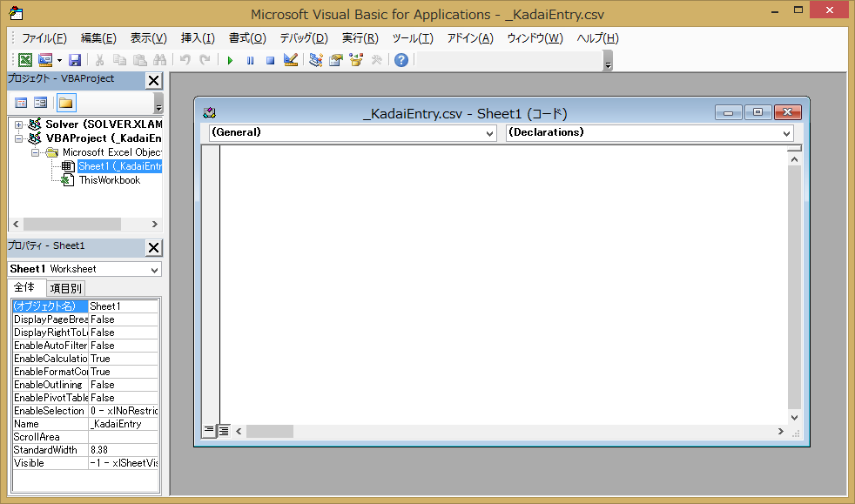The height and width of the screenshot is (504, 855).
Task: Switch to Full Module View in code window
Action: tap(224, 431)
